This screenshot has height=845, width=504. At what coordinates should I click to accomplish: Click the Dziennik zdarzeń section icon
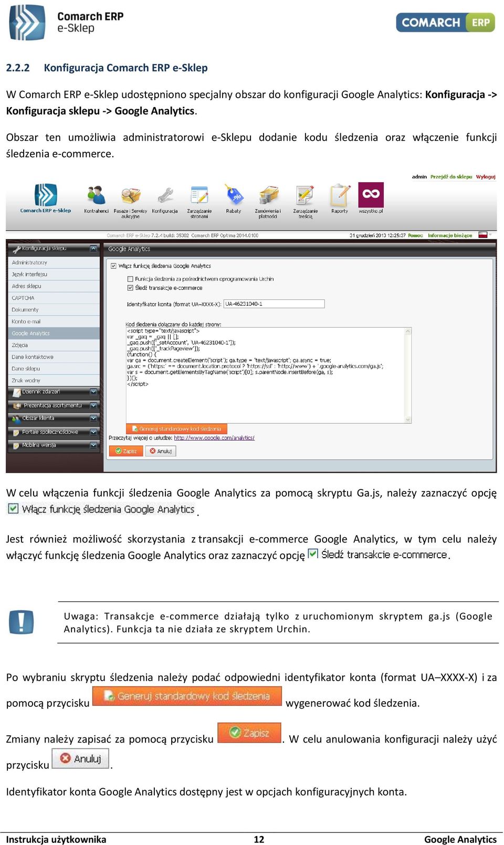click(x=16, y=392)
